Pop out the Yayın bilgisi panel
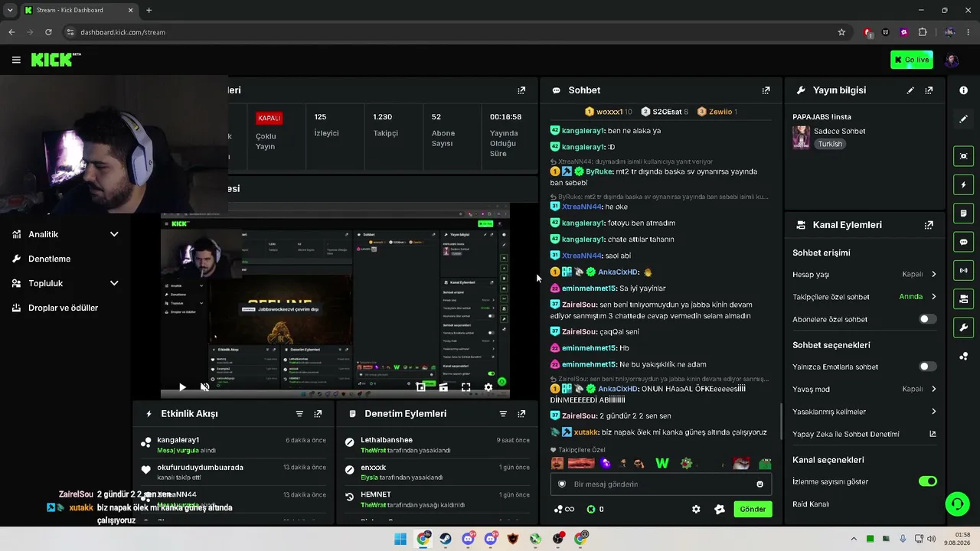 929,90
